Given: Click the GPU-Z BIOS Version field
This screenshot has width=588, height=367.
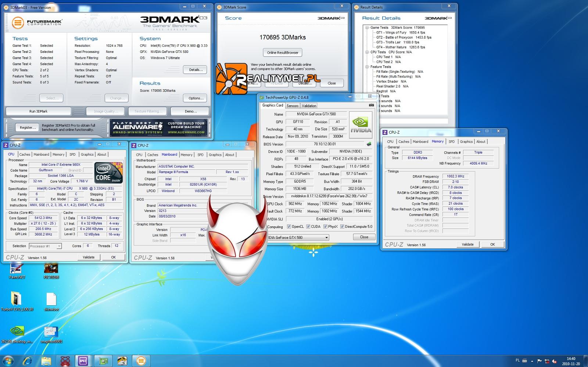Looking at the screenshot, I should point(325,144).
